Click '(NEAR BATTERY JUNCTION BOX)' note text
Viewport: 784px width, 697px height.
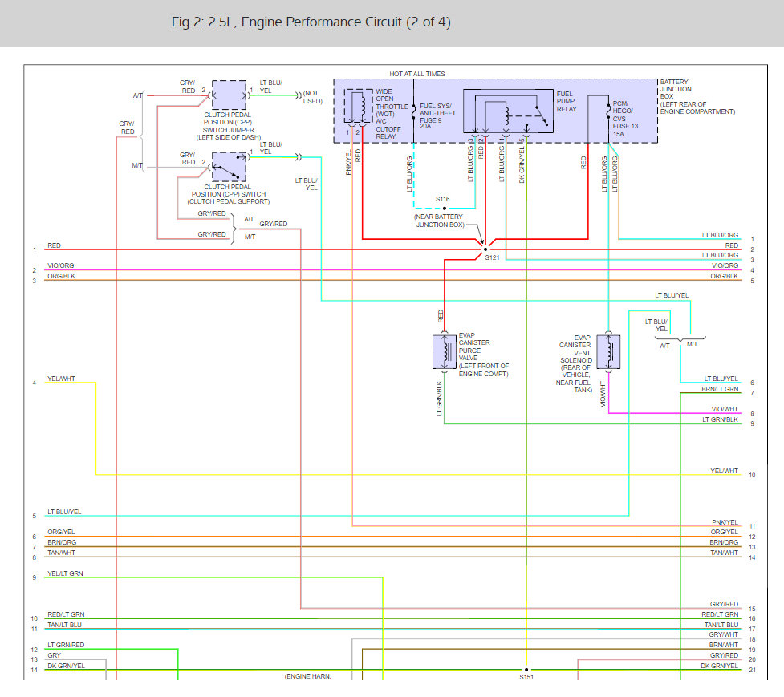tap(439, 221)
